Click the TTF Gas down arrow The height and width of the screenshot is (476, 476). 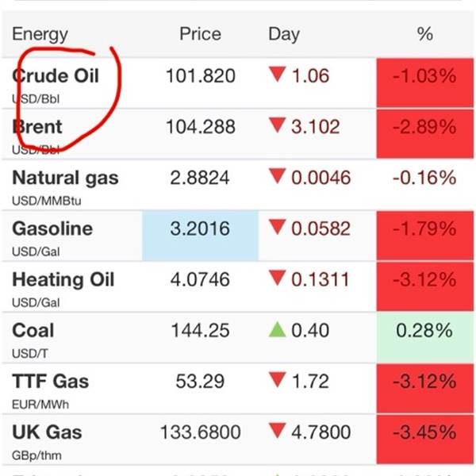277,381
